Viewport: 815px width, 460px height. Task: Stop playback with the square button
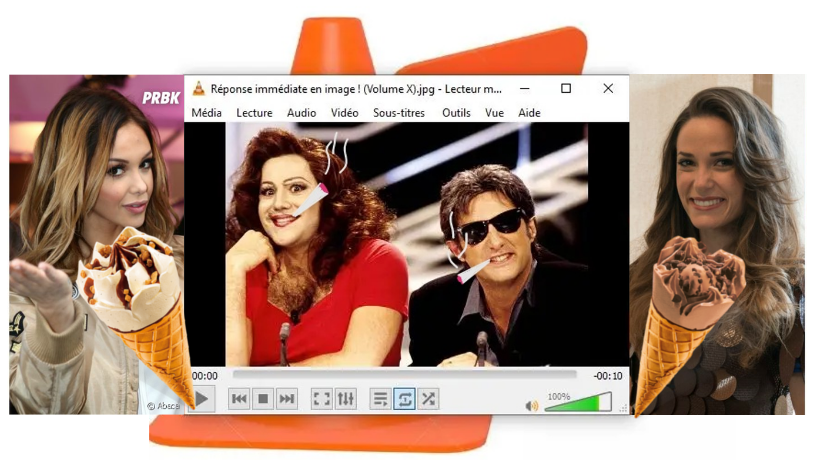pos(263,399)
